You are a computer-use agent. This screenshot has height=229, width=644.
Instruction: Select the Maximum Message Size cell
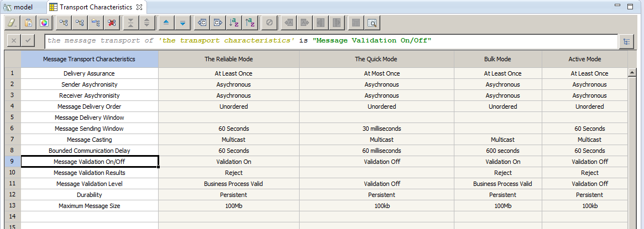pos(89,206)
